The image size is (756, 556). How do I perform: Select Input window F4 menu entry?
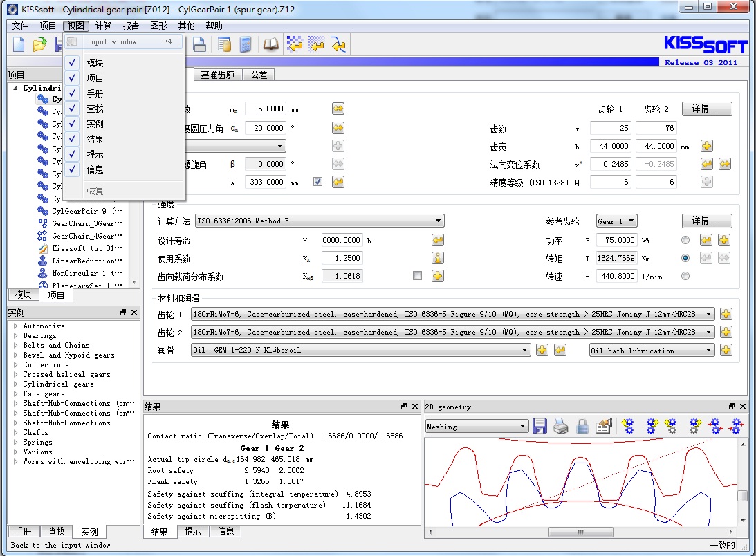(125, 42)
